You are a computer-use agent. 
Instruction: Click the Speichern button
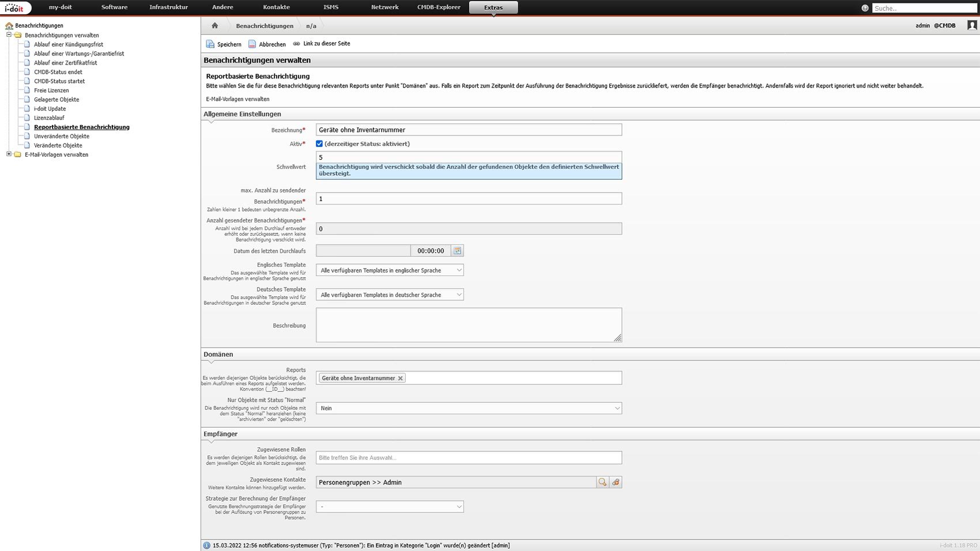(x=224, y=44)
